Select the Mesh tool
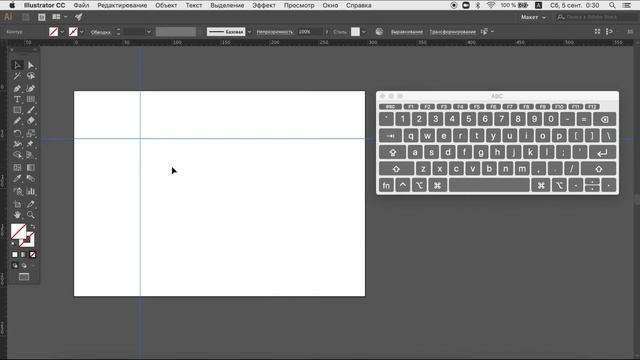 click(17, 168)
